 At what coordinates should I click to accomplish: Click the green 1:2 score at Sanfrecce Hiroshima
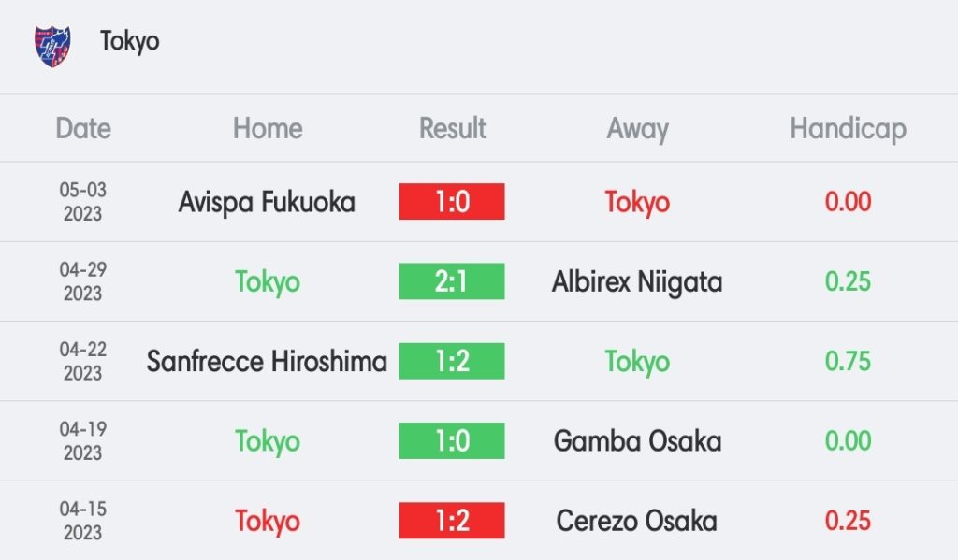[x=452, y=361]
